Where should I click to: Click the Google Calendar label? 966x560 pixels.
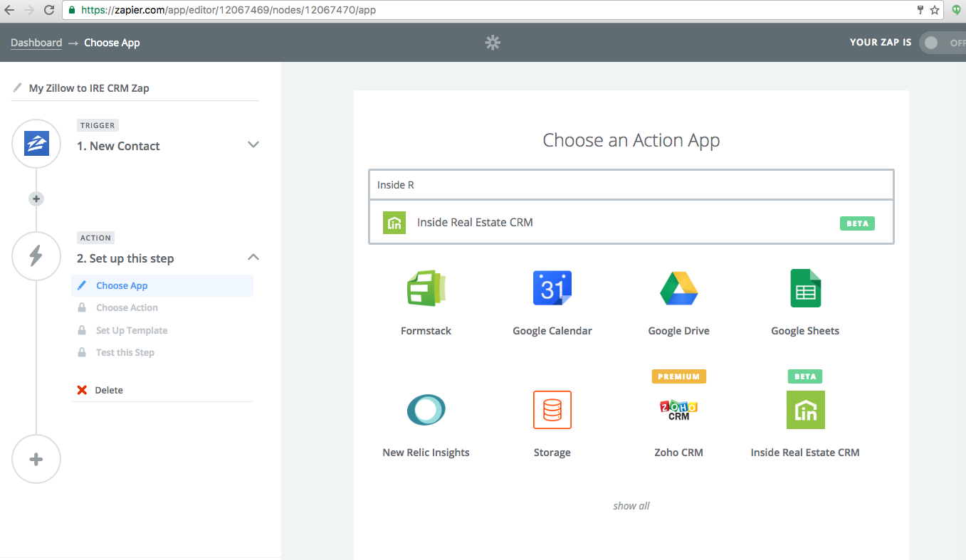click(552, 331)
